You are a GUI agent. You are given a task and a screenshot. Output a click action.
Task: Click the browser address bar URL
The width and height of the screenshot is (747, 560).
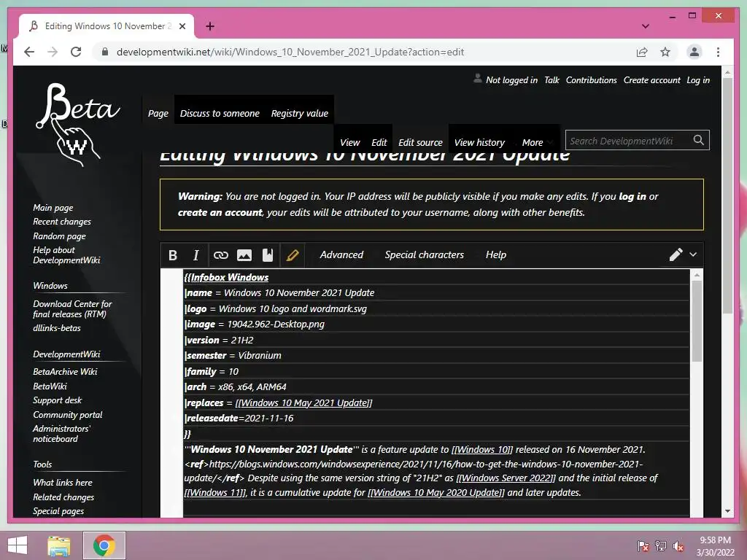pos(290,52)
